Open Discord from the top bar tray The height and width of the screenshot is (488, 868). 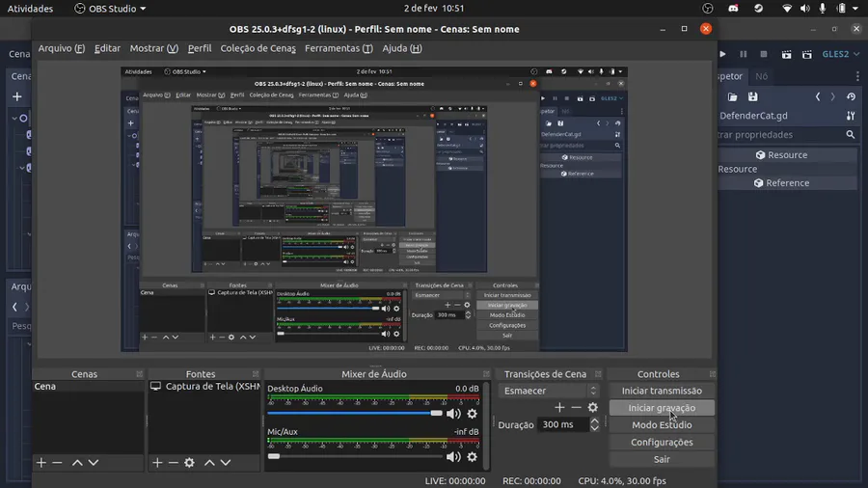pyautogui.click(x=733, y=9)
